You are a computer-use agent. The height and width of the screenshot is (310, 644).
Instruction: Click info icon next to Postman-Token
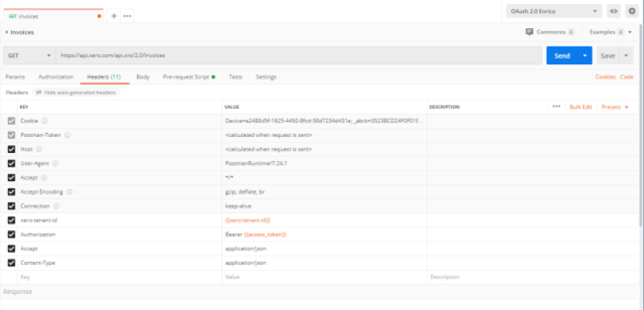(67, 135)
